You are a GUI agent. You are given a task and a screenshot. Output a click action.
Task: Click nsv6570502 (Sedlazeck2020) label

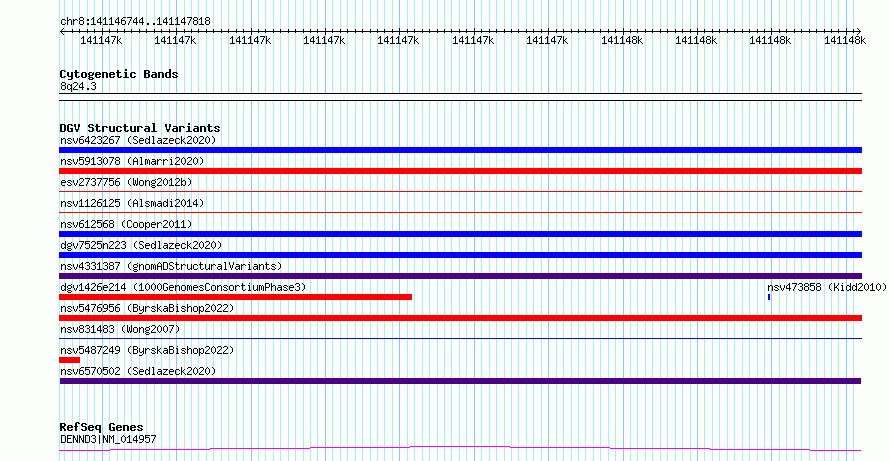138,371
